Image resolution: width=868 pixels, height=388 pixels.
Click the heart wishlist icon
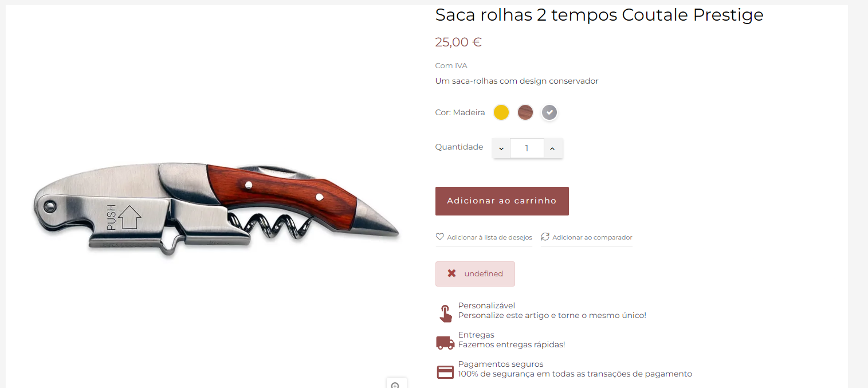point(440,237)
